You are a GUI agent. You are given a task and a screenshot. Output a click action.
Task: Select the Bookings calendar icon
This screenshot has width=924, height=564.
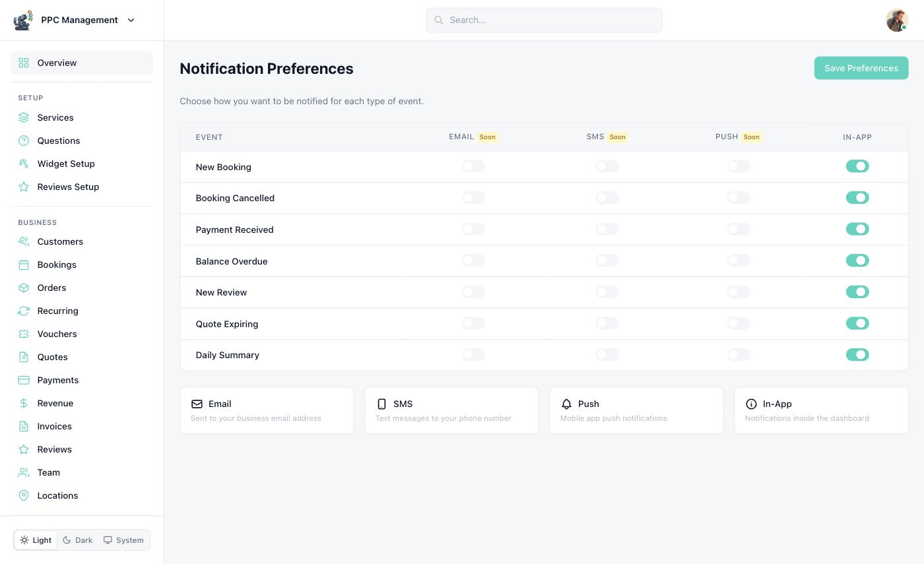24,265
